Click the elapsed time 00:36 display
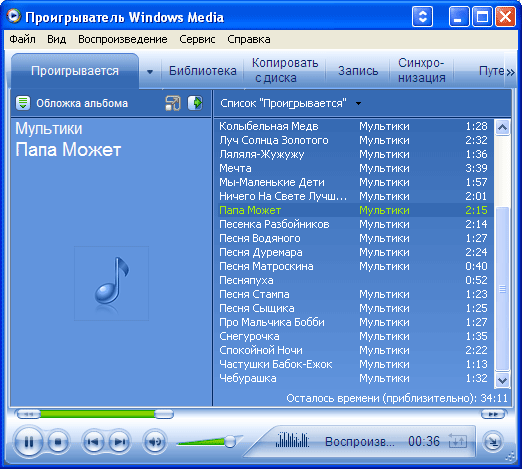This screenshot has height=469, width=522. point(424,441)
